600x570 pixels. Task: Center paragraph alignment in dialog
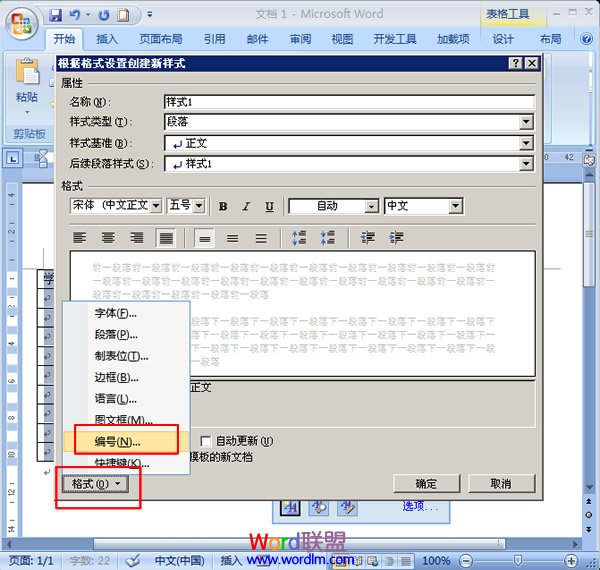point(108,238)
